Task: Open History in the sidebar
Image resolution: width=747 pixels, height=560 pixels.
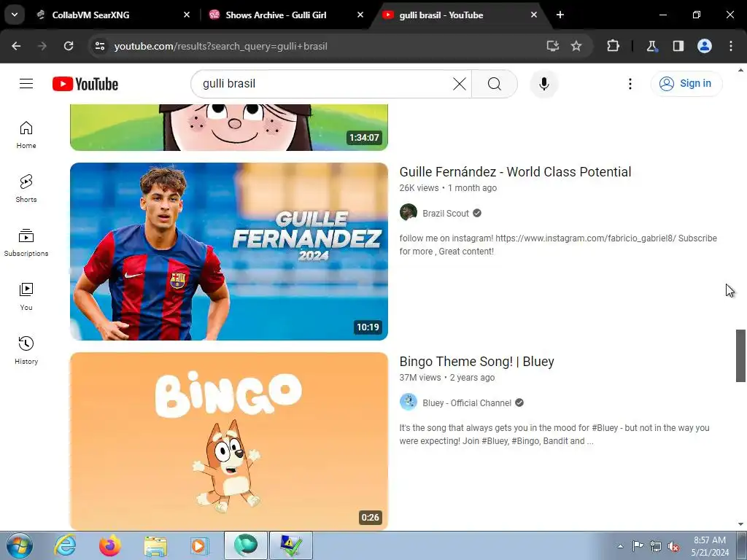Action: click(26, 351)
